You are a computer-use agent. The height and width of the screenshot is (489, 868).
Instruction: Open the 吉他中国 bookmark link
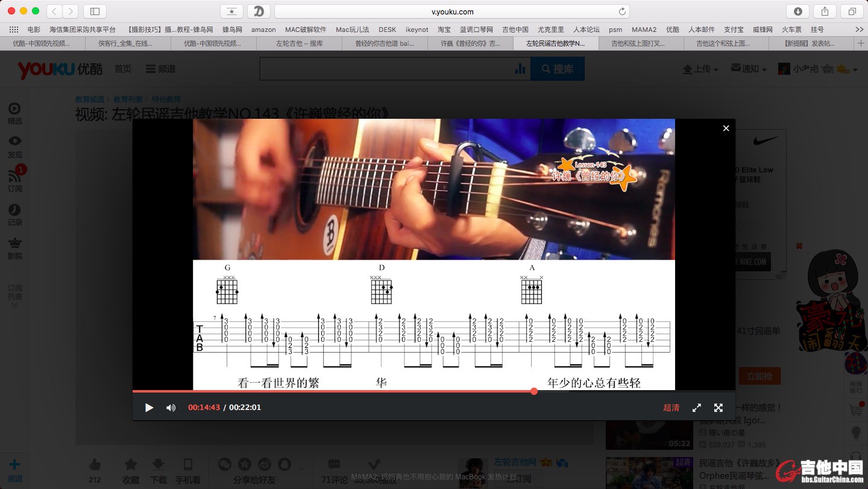(515, 30)
